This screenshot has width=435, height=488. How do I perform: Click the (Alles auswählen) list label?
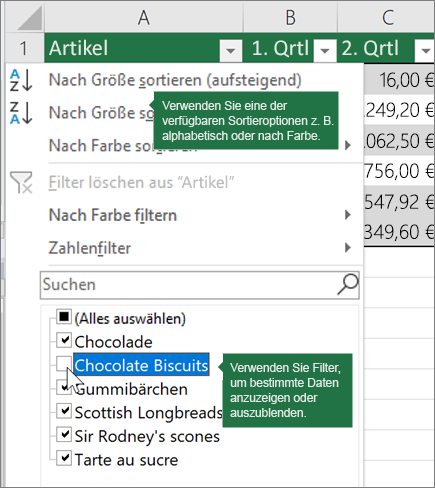pyautogui.click(x=130, y=319)
